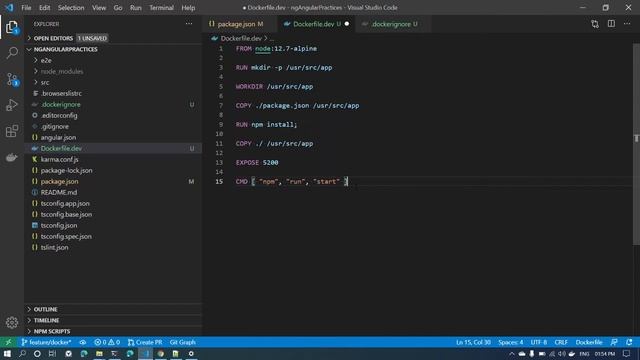Image resolution: width=640 pixels, height=360 pixels.
Task: Open the Go menu
Action: coord(118,7)
